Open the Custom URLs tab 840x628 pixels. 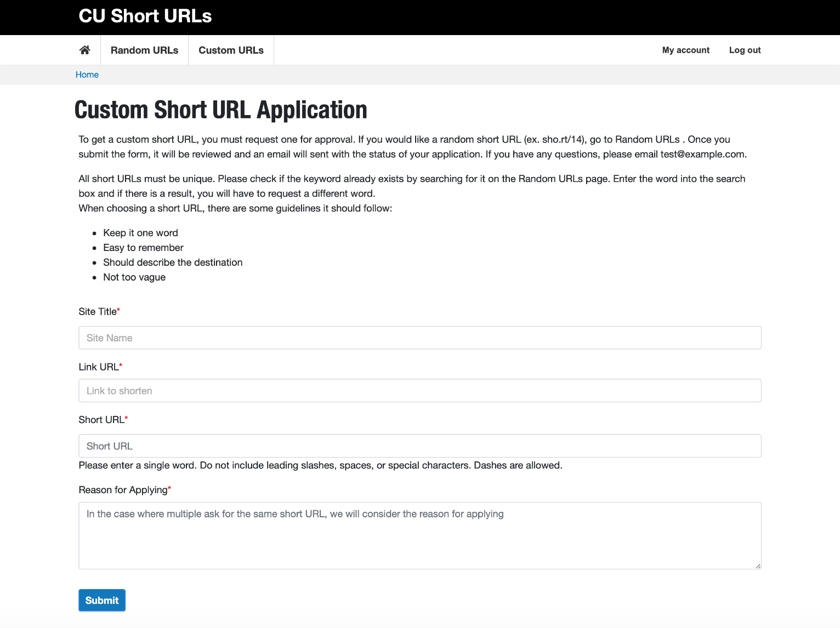click(x=231, y=50)
